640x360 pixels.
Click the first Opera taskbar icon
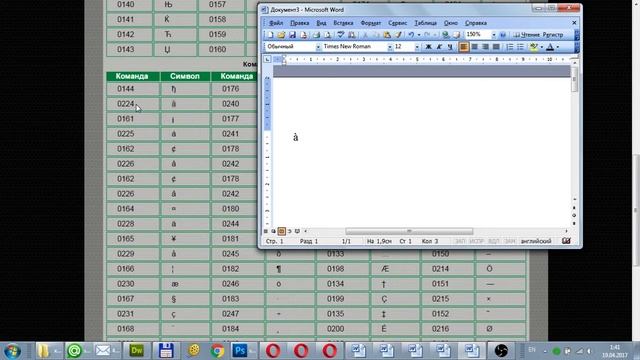[273, 351]
